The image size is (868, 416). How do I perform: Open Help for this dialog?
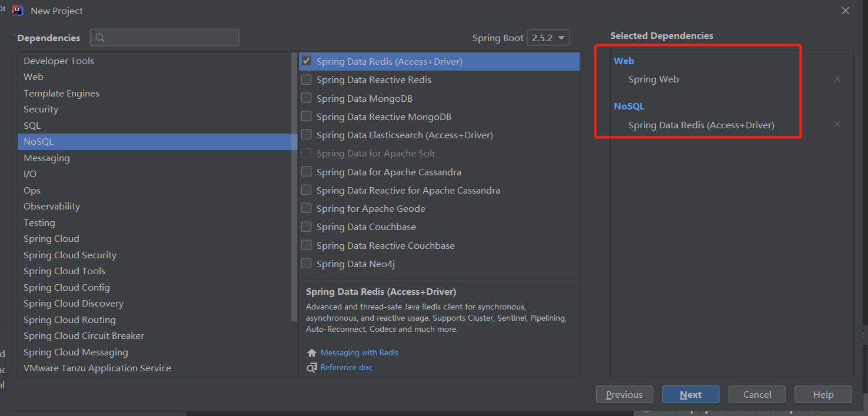tap(823, 394)
